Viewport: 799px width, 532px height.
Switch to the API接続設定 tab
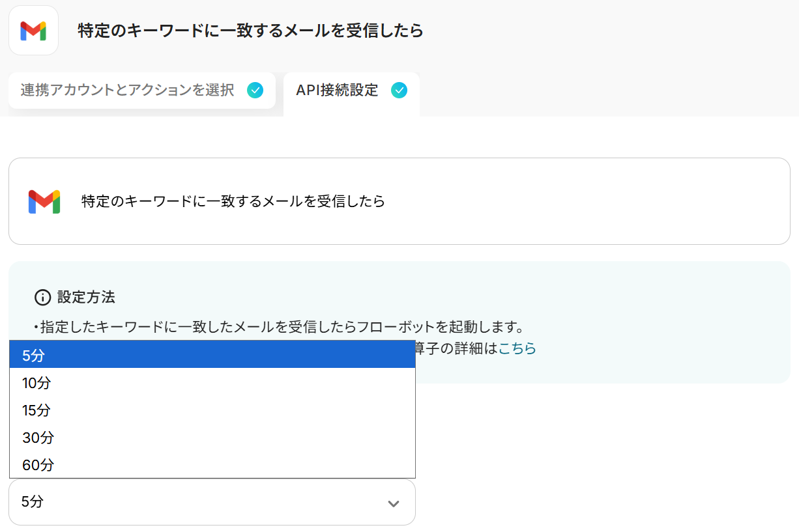tap(337, 91)
